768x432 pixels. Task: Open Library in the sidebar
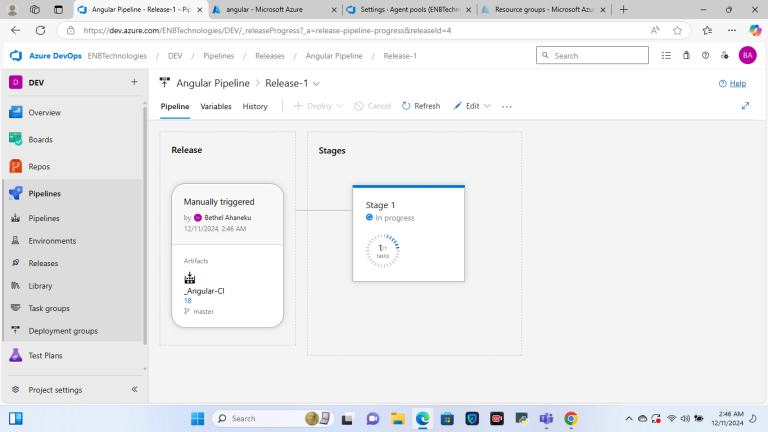pos(40,286)
